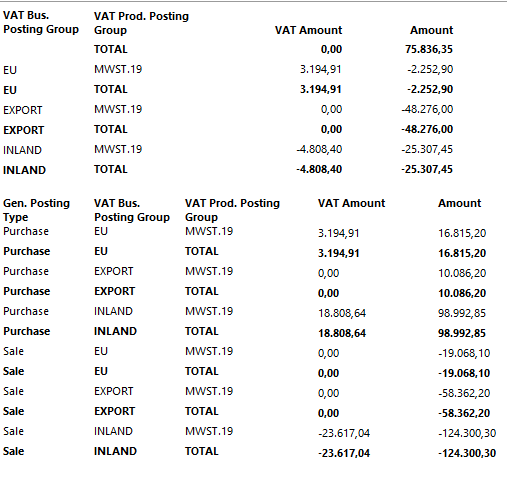
Task: Click Sale INLAND amount -124.300,30 non-bold row
Action: pos(467,433)
